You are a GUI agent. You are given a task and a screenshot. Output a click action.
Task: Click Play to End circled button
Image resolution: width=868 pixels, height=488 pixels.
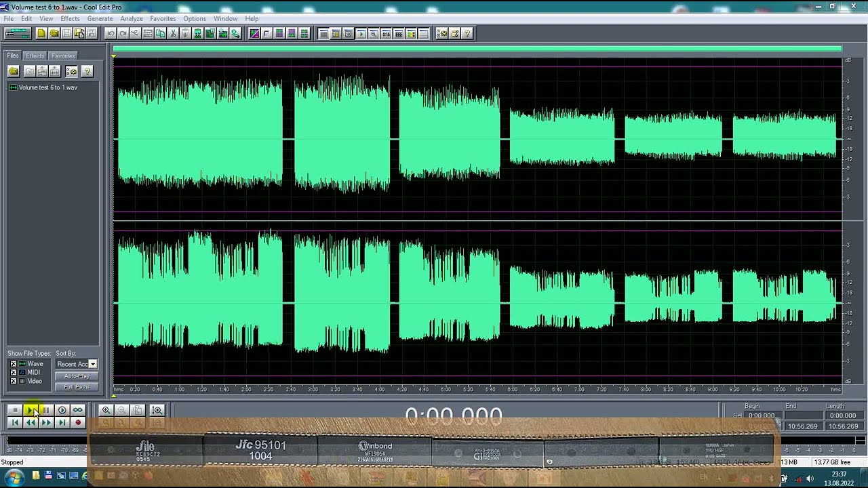point(62,410)
